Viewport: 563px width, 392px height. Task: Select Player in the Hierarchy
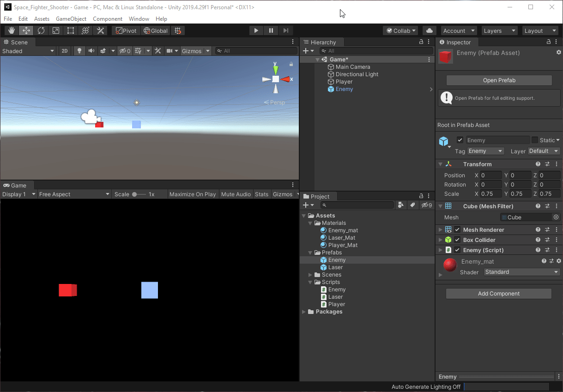pos(344,81)
